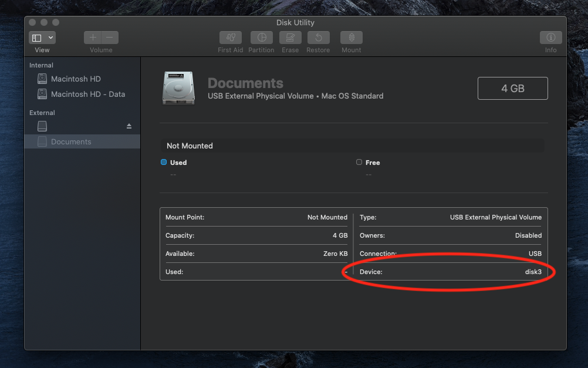This screenshot has height=368, width=588.
Task: Click the Erase toolbar icon
Action: (290, 38)
